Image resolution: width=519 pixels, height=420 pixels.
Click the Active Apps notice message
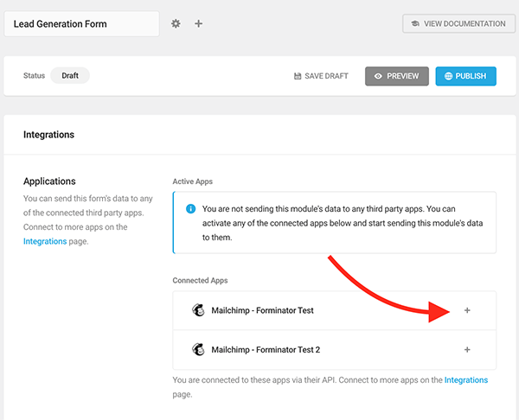point(340,223)
